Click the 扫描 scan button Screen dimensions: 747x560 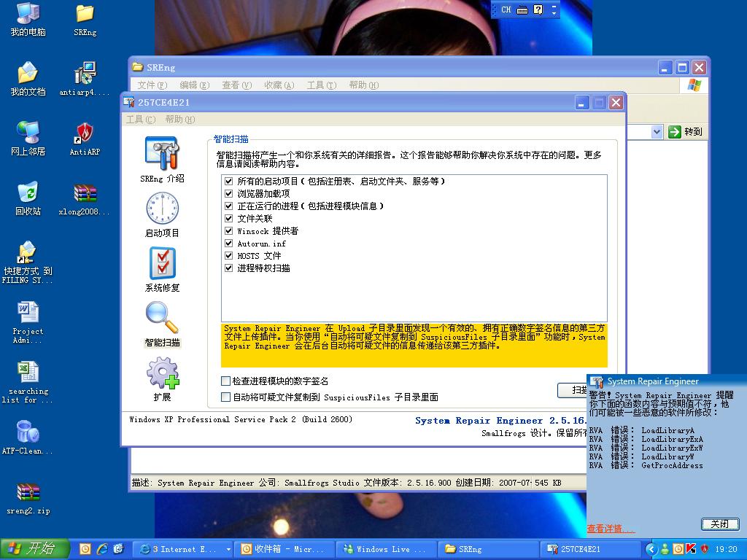coord(572,390)
